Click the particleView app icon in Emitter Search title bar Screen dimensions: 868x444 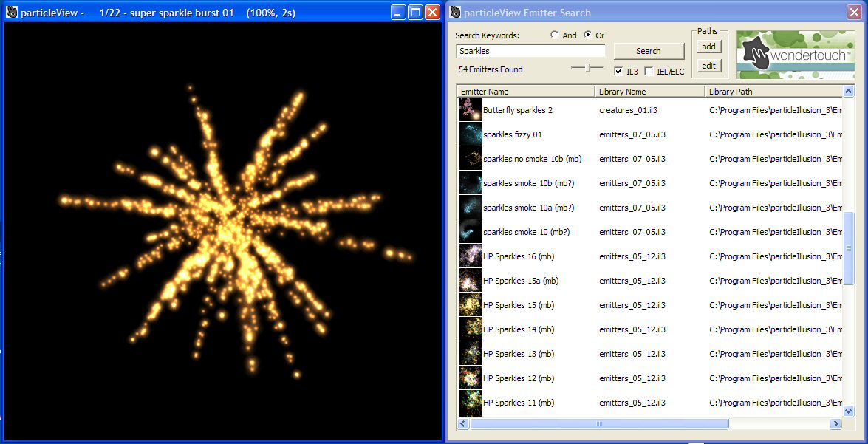456,13
